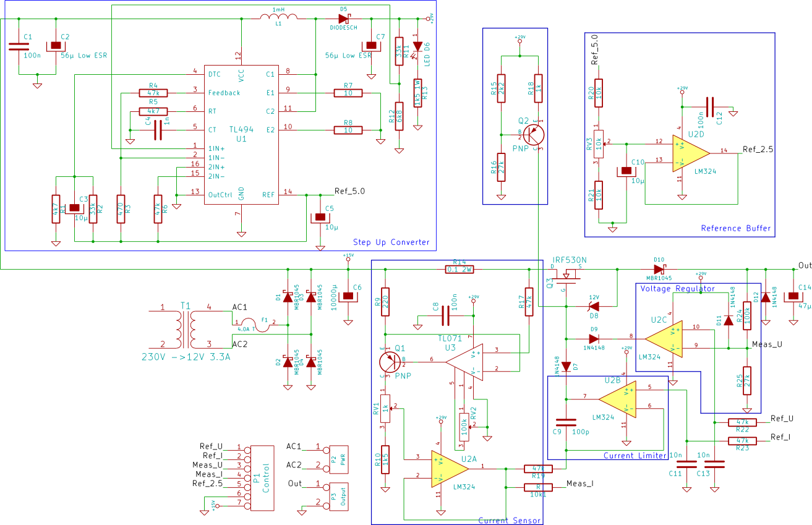Select bridge diode D2
The image size is (812, 525).
click(287, 362)
